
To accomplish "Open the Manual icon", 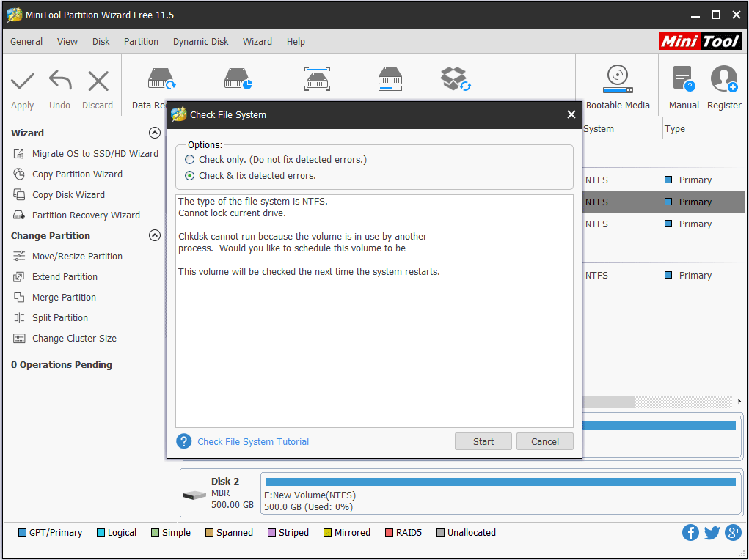I will (x=684, y=78).
